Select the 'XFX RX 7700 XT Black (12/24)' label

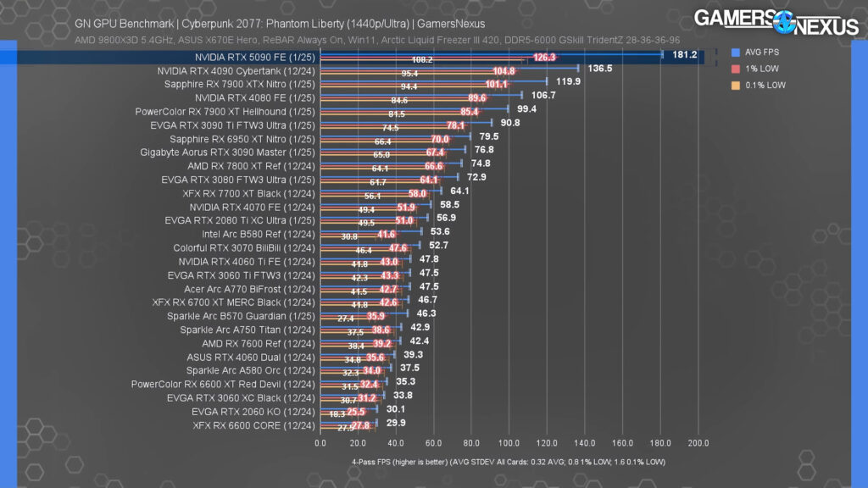tap(248, 194)
